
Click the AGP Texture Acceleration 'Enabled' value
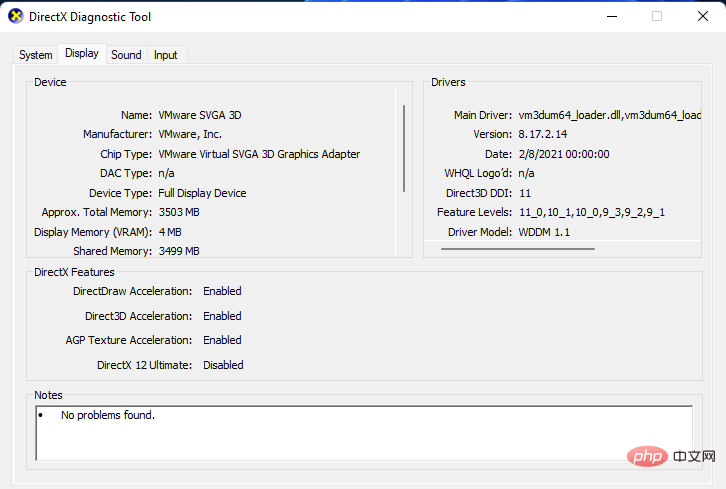(222, 340)
